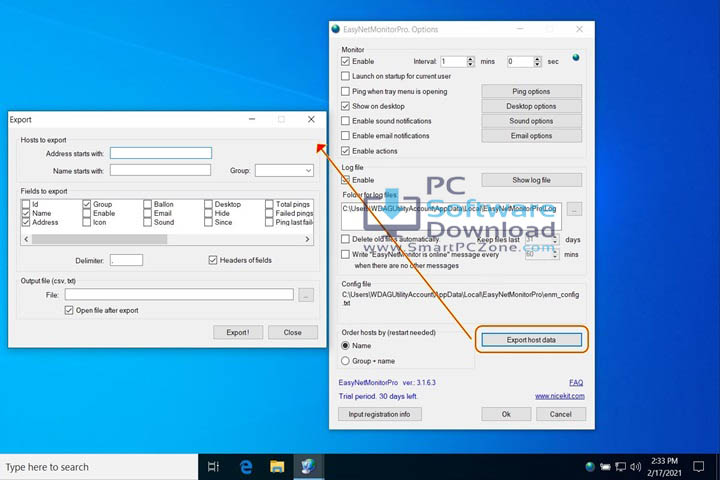Toggle Headers of fields in Export window

click(x=213, y=260)
